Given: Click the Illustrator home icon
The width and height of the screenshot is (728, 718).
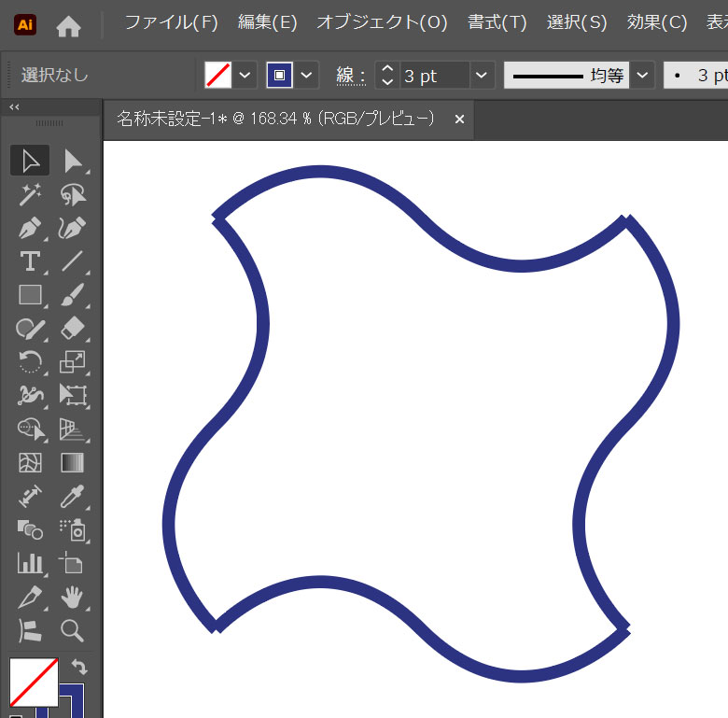Looking at the screenshot, I should [x=69, y=25].
